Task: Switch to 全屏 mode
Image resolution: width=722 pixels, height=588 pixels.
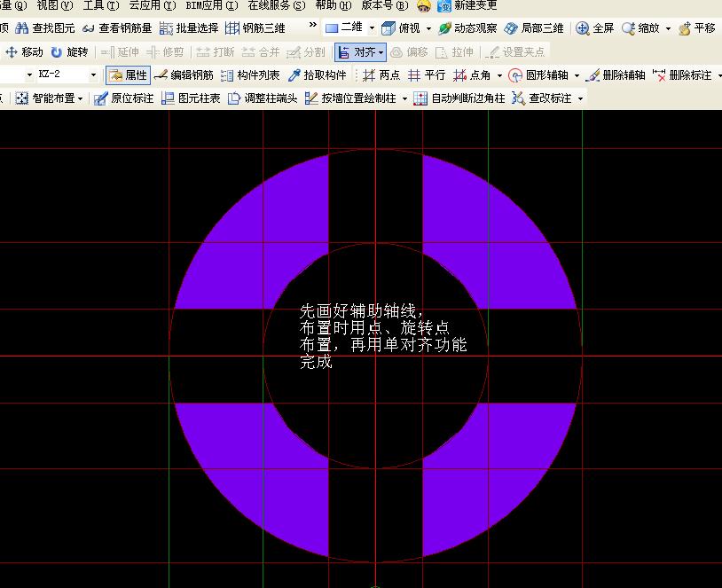Action: (x=595, y=28)
